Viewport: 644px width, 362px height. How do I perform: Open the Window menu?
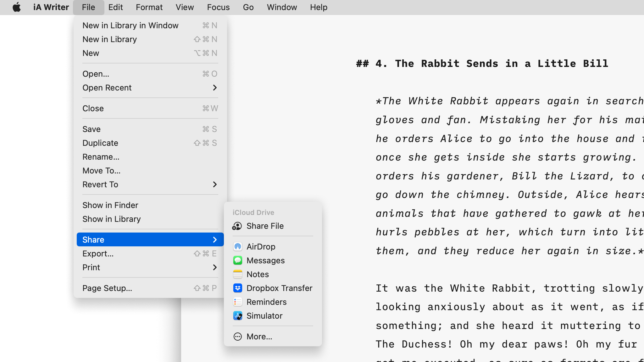tap(282, 7)
